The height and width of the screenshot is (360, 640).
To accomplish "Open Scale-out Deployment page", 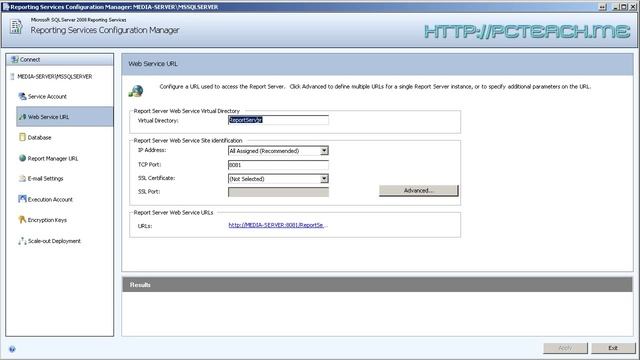I will tap(54, 241).
